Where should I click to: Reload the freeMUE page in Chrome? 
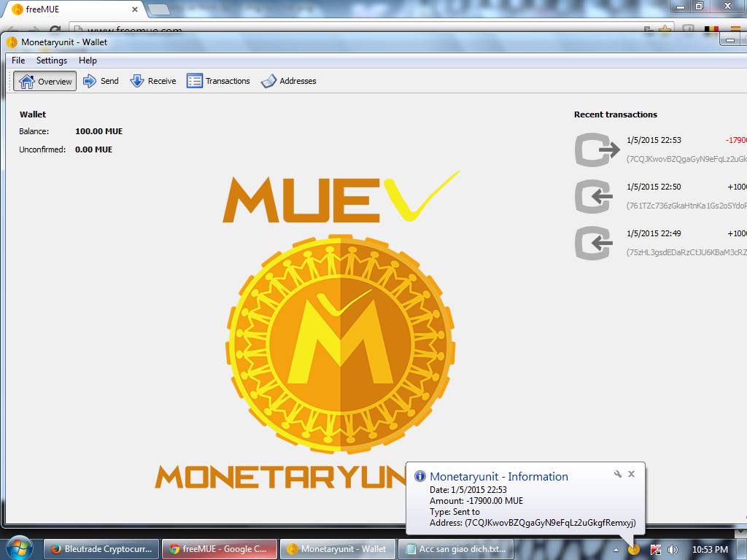coord(55,29)
